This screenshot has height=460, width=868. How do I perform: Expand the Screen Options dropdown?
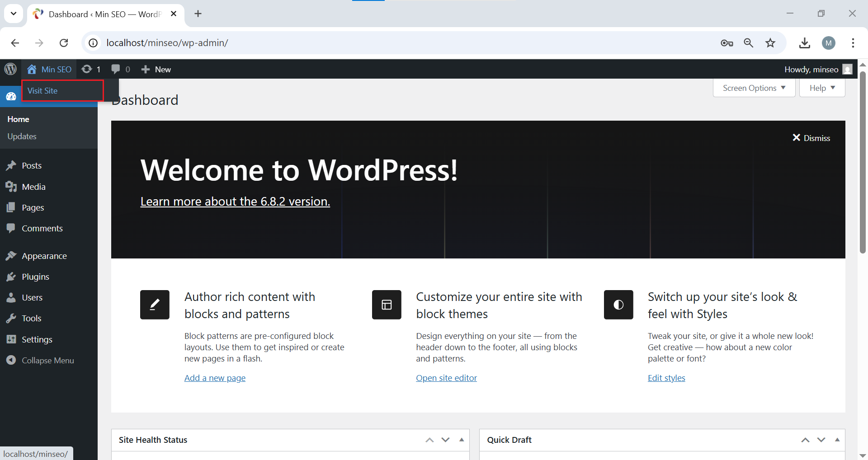pos(754,88)
